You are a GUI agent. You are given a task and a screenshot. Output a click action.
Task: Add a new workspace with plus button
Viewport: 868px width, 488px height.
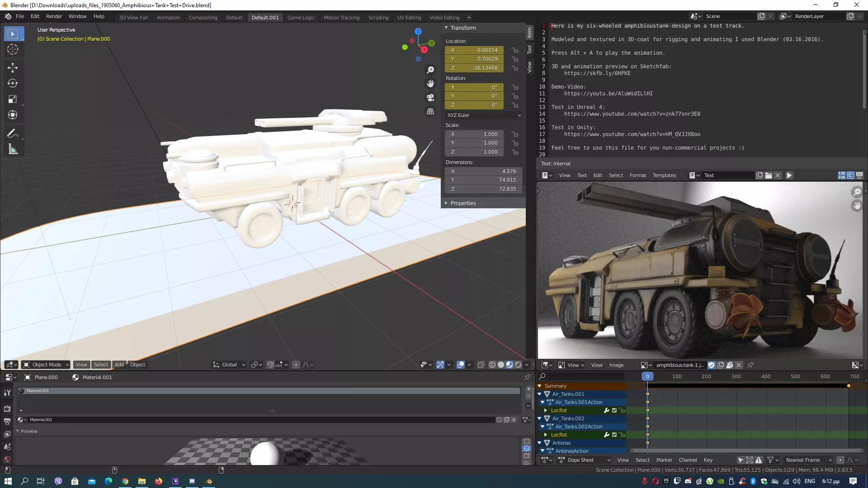pyautogui.click(x=469, y=18)
